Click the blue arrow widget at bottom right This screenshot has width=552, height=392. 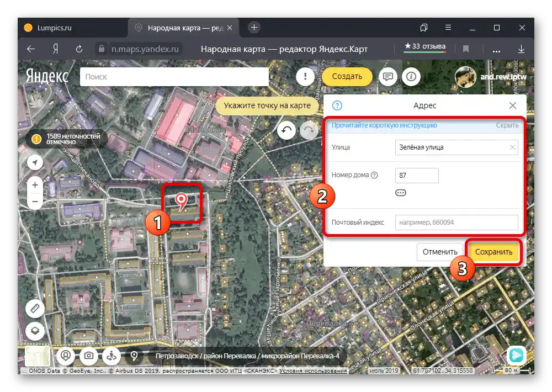point(517,355)
